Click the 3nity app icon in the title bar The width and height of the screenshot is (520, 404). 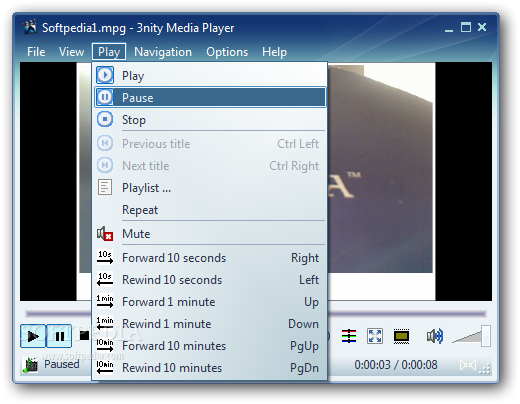click(x=30, y=27)
